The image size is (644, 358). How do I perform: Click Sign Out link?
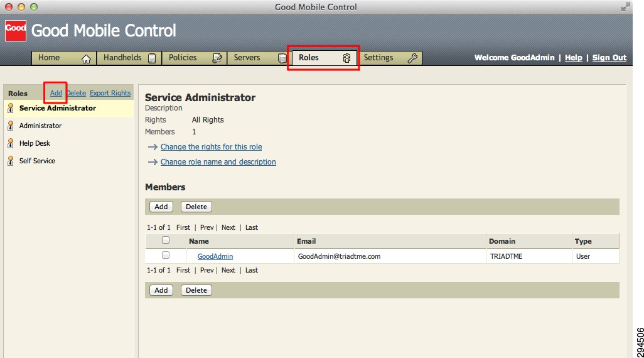(x=609, y=58)
